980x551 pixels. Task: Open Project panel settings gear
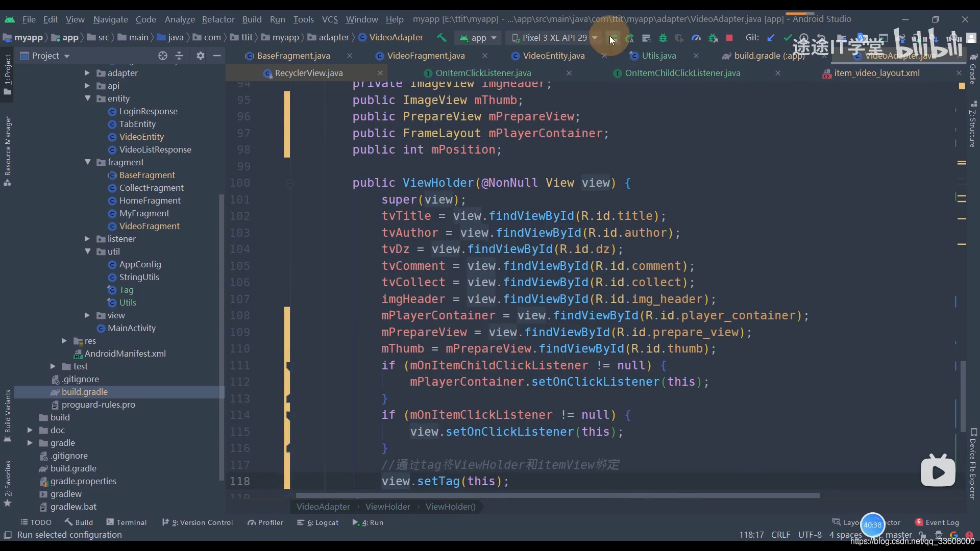coord(201,56)
